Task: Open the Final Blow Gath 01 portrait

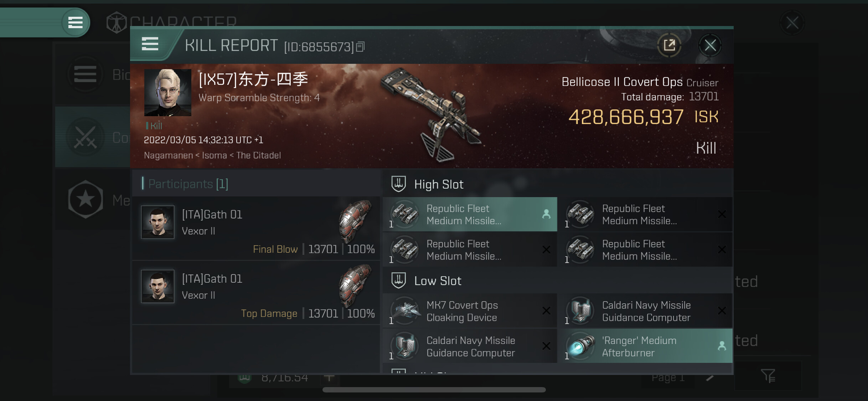Action: pos(157,222)
